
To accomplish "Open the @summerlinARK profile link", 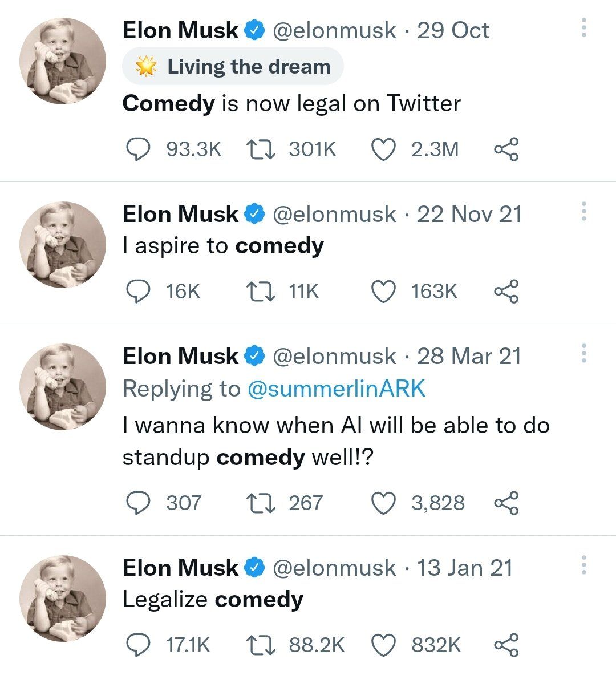I will (337, 389).
